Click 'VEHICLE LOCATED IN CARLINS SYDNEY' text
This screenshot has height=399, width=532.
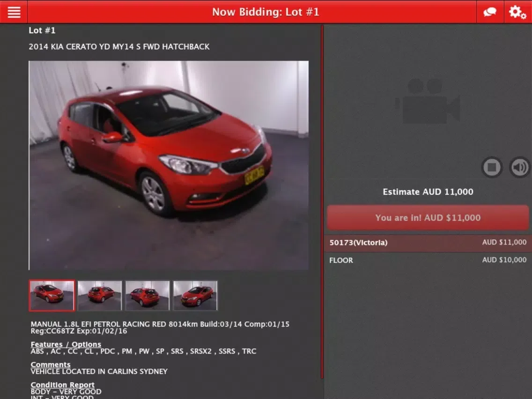[x=99, y=371]
